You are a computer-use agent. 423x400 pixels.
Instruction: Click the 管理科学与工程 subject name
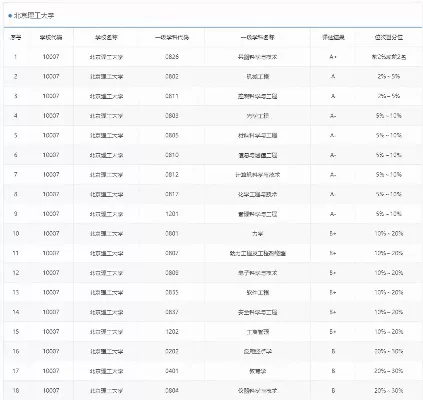pos(257,214)
